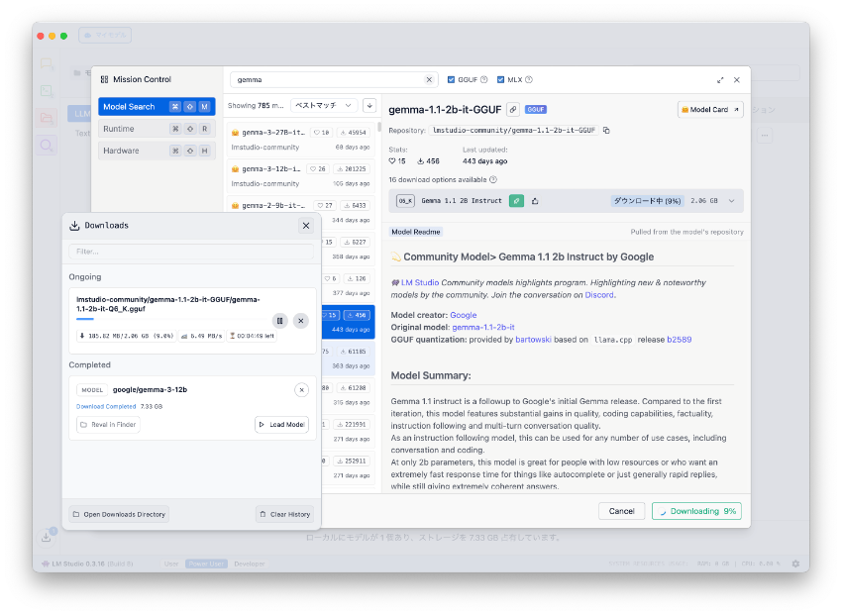This screenshot has height=616, width=842.
Task: Open the b2589 release link
Action: tap(679, 340)
